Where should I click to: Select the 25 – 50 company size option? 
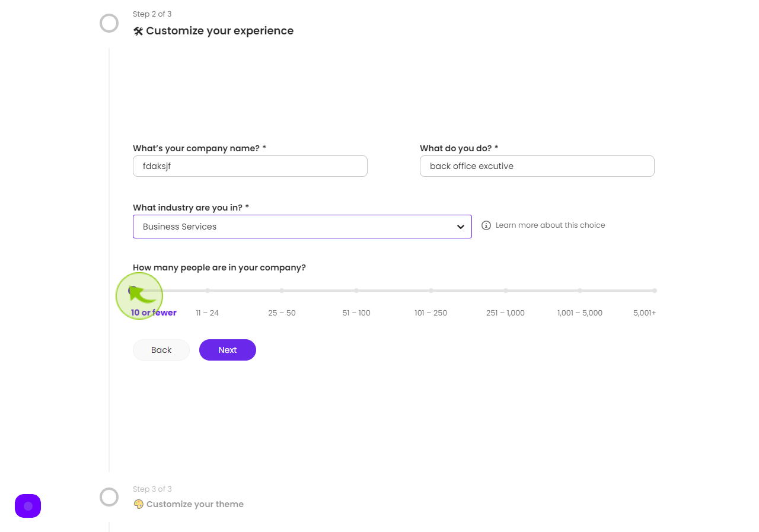click(x=282, y=313)
